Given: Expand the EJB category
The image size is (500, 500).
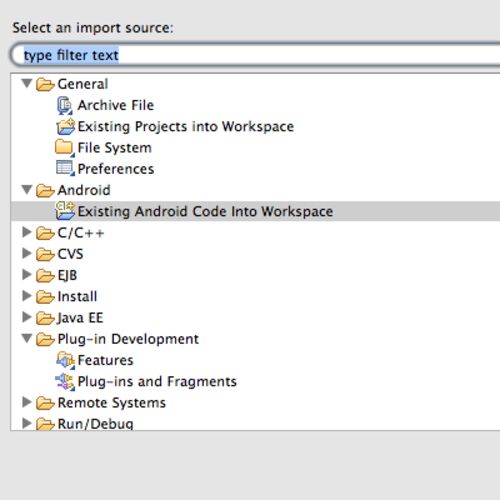Looking at the screenshot, I should point(27,275).
